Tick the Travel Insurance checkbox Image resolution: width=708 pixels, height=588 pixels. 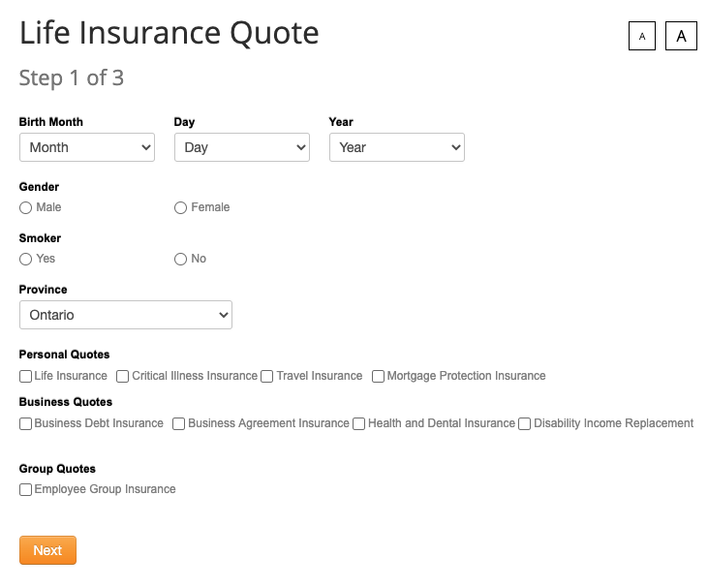(267, 377)
